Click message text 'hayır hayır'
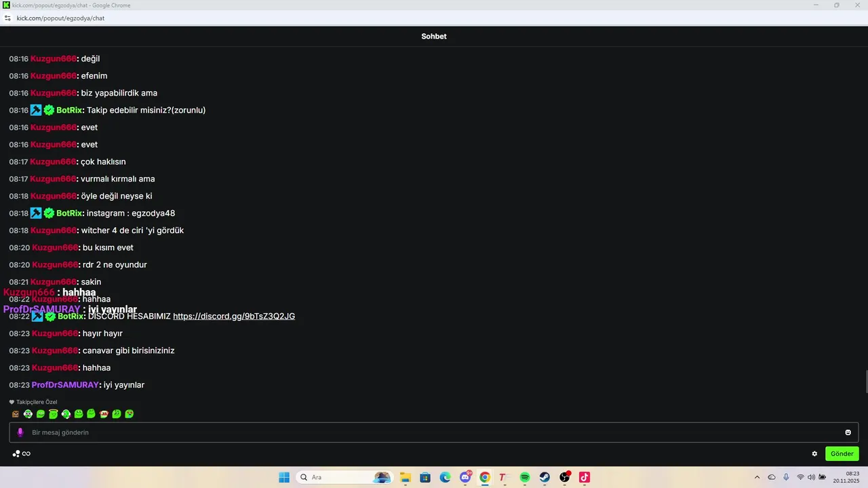This screenshot has height=488, width=868. tap(102, 333)
